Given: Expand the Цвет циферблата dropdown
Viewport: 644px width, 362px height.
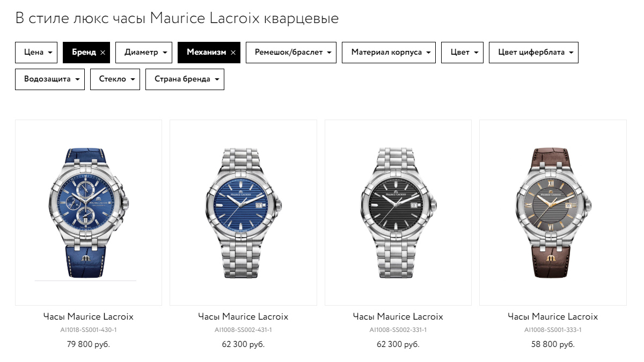Looking at the screenshot, I should (x=533, y=53).
